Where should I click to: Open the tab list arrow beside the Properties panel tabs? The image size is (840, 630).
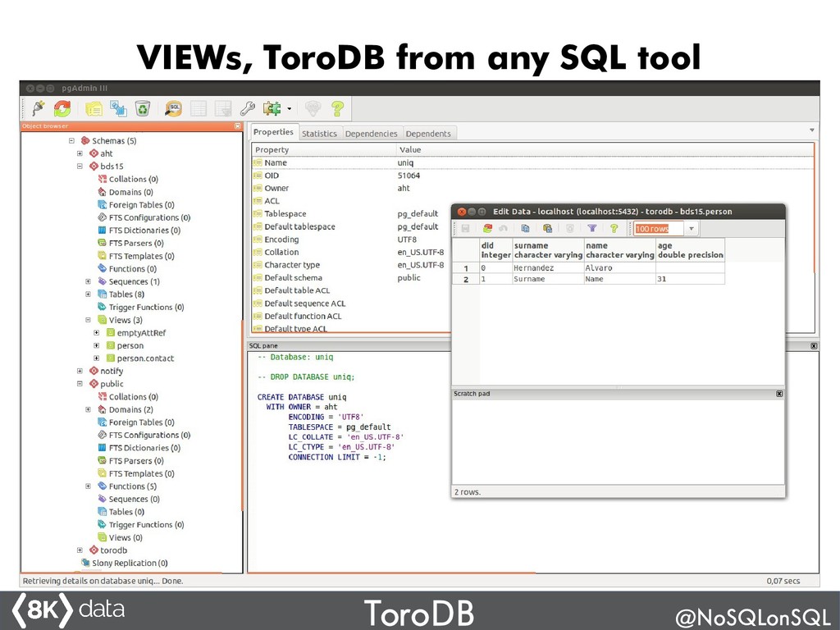tap(811, 130)
